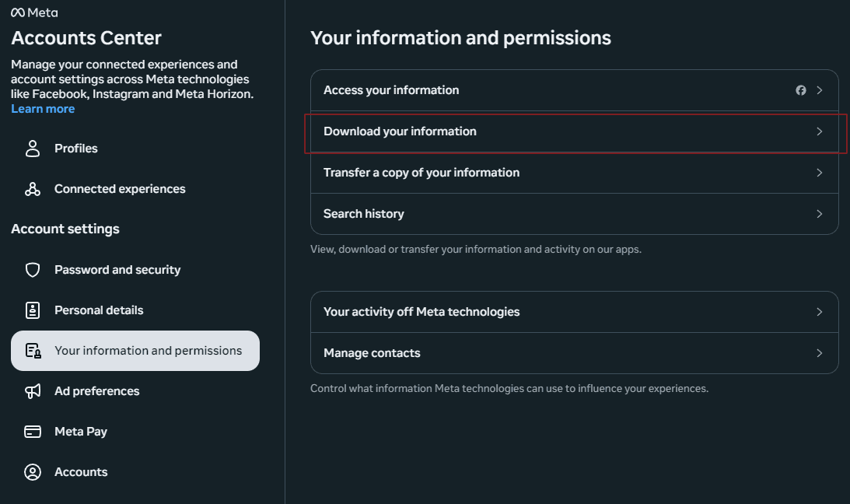
Task: Select the Personal details icon
Action: point(32,310)
